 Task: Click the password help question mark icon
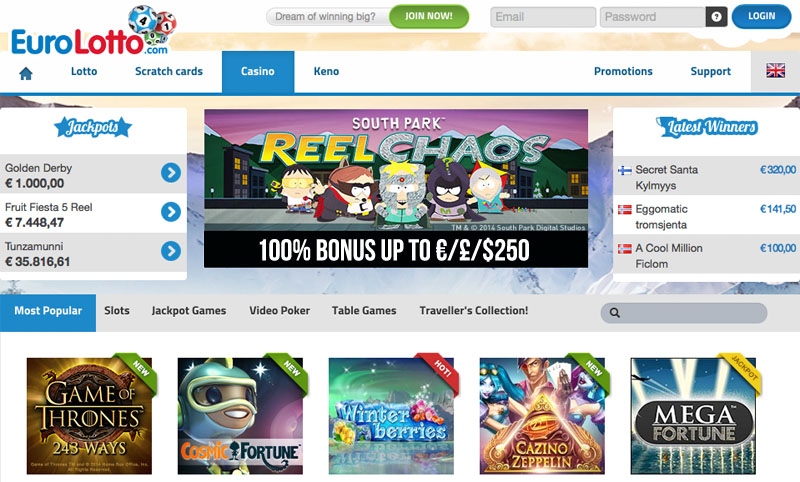click(716, 17)
